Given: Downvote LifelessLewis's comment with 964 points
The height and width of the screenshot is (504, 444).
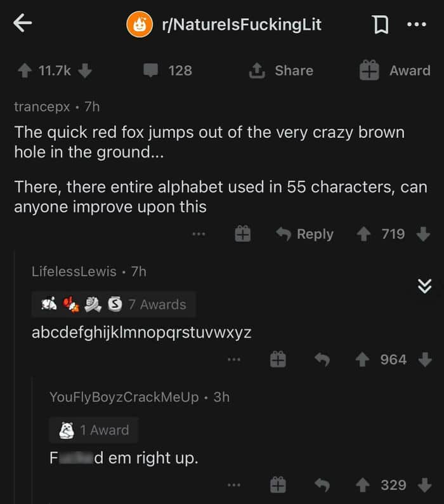Looking at the screenshot, I should coord(424,360).
